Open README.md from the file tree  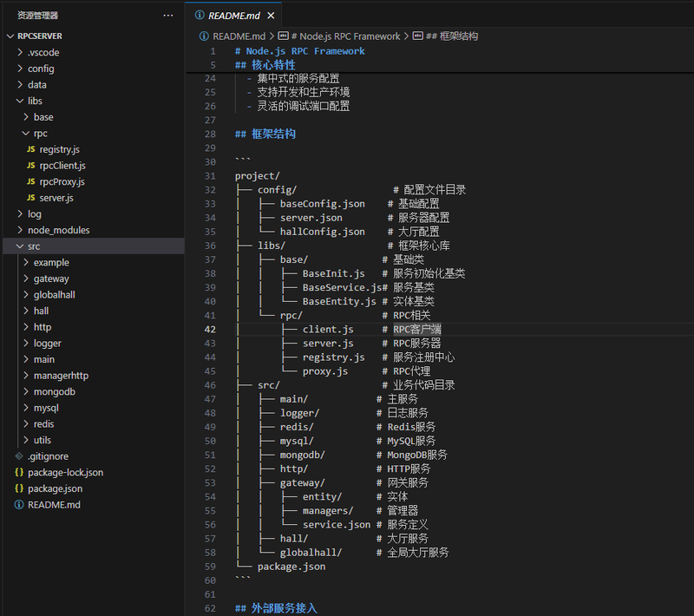(x=54, y=504)
